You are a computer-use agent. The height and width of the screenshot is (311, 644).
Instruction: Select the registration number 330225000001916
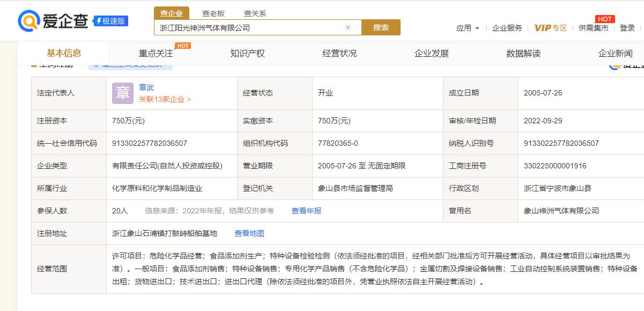point(555,166)
